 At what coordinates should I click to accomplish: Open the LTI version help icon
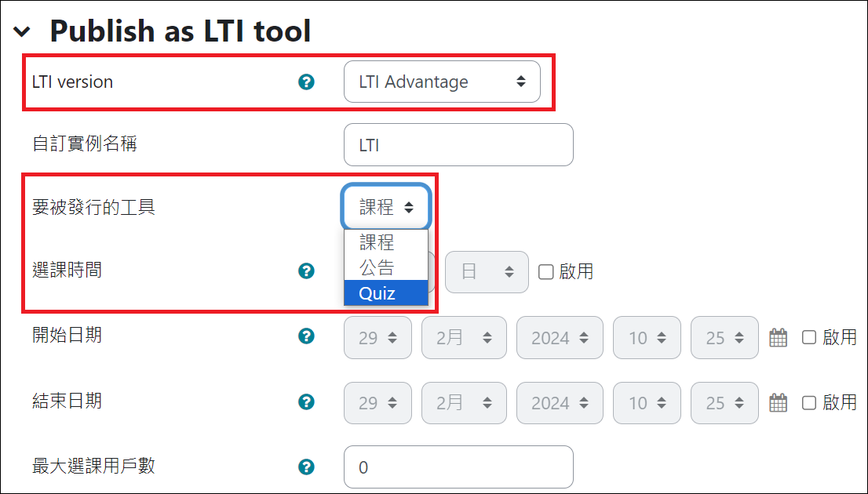click(307, 82)
